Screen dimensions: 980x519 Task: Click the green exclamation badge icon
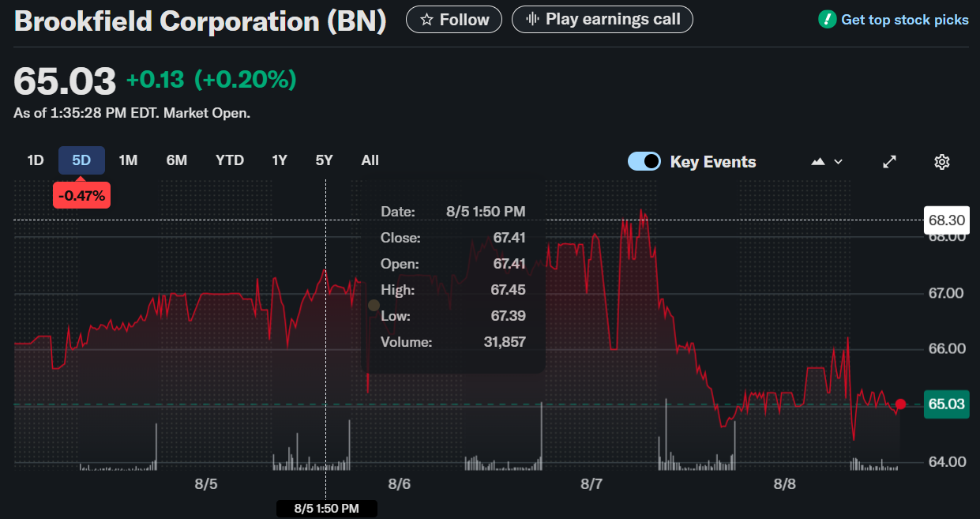[828, 19]
